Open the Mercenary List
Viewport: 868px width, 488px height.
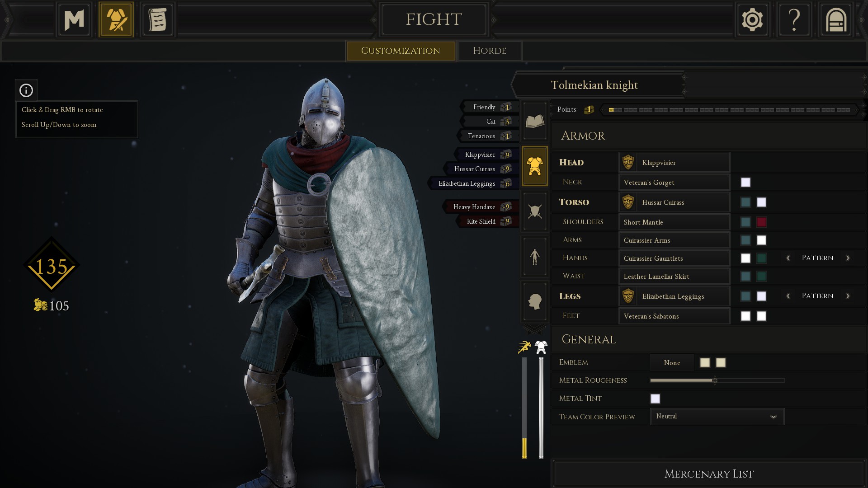708,474
